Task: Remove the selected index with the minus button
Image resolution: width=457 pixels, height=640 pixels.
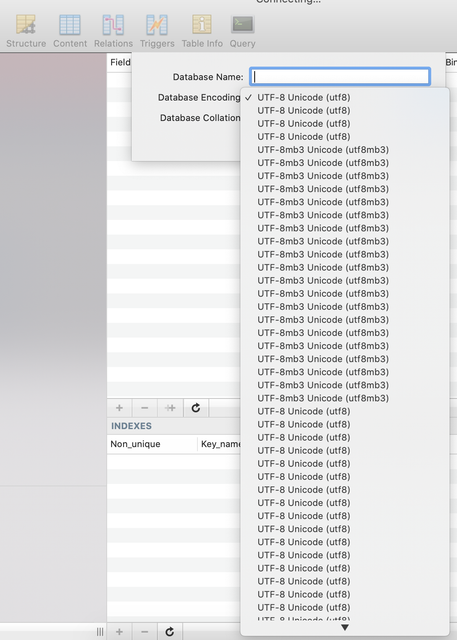Action: pos(144,632)
